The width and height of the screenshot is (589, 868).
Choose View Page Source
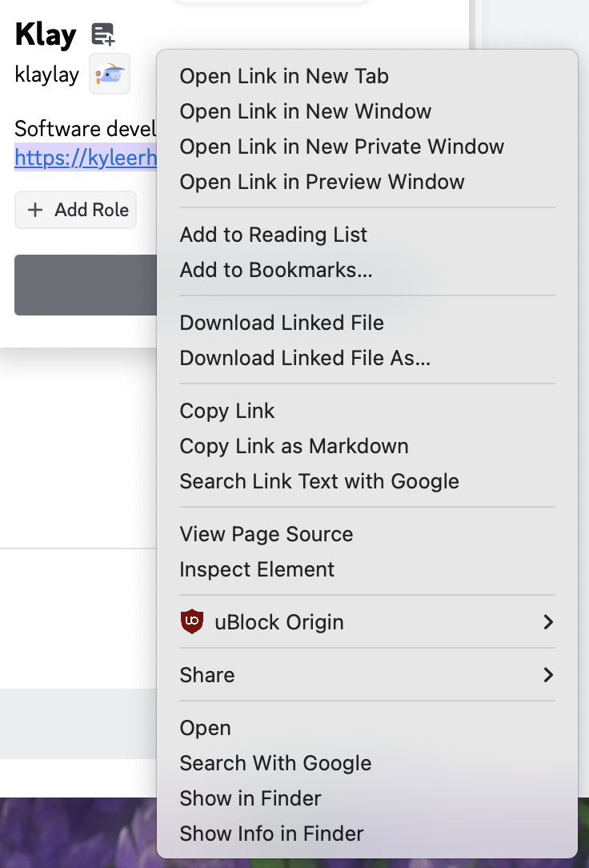click(x=266, y=534)
